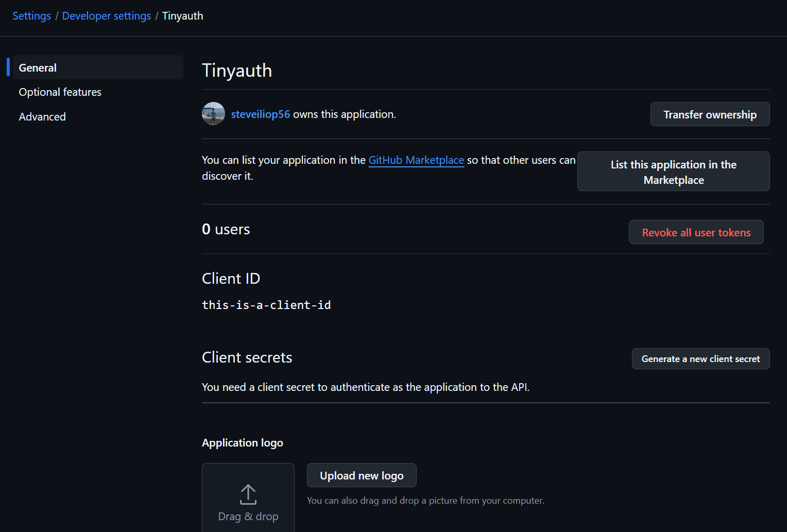Generate a new client secret
This screenshot has width=787, height=532.
tap(700, 358)
